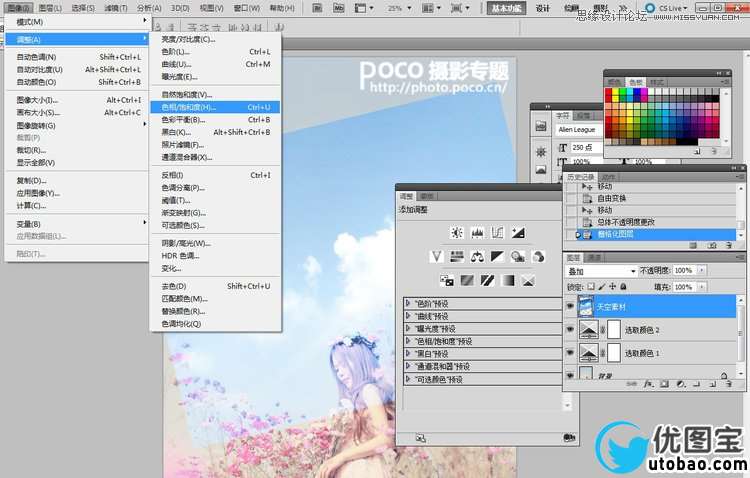Add a Gradient Map adjustment icon
The image size is (750, 478).
507,280
